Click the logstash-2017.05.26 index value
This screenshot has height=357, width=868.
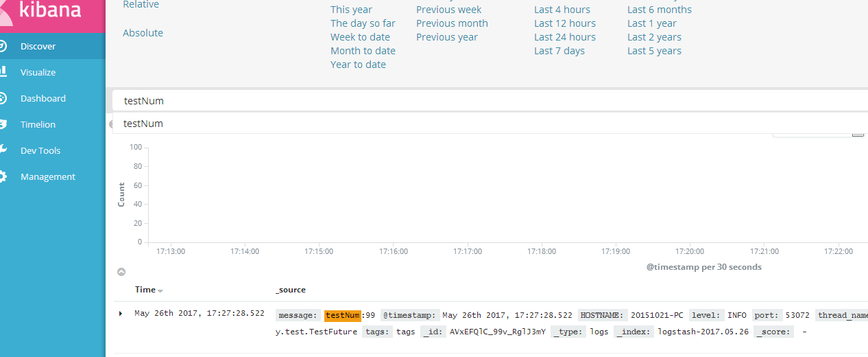[703, 332]
